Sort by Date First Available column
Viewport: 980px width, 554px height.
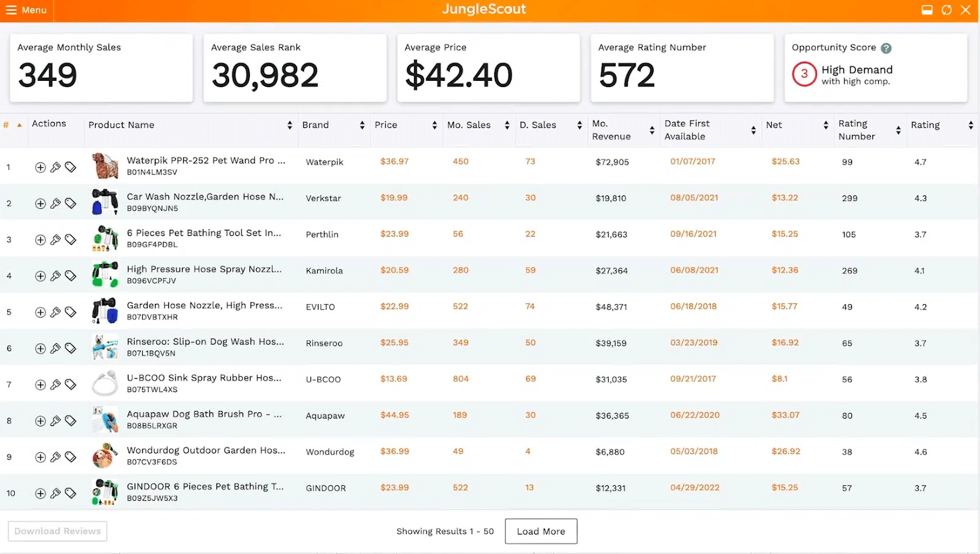click(753, 130)
